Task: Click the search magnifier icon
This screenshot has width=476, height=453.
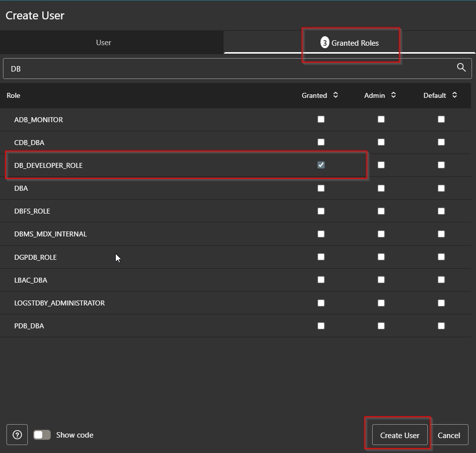Action: [461, 68]
